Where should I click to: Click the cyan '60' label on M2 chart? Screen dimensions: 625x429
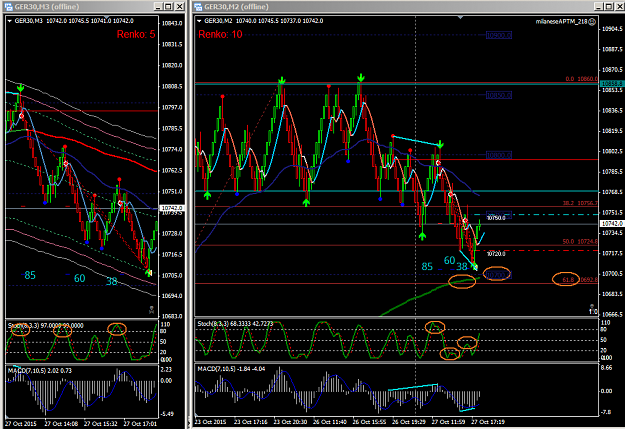tap(450, 261)
